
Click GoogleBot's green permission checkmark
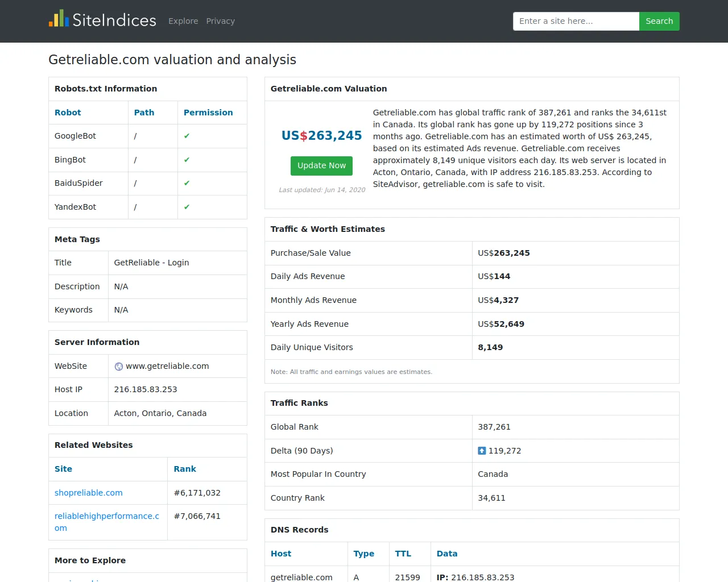(187, 136)
